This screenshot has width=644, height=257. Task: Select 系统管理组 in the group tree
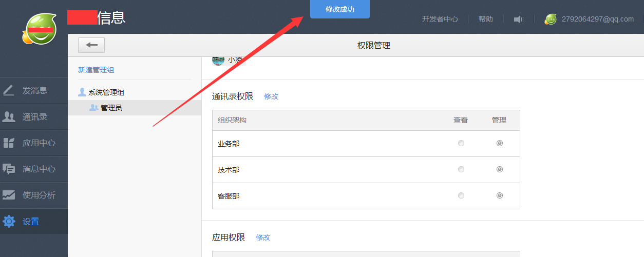[106, 92]
